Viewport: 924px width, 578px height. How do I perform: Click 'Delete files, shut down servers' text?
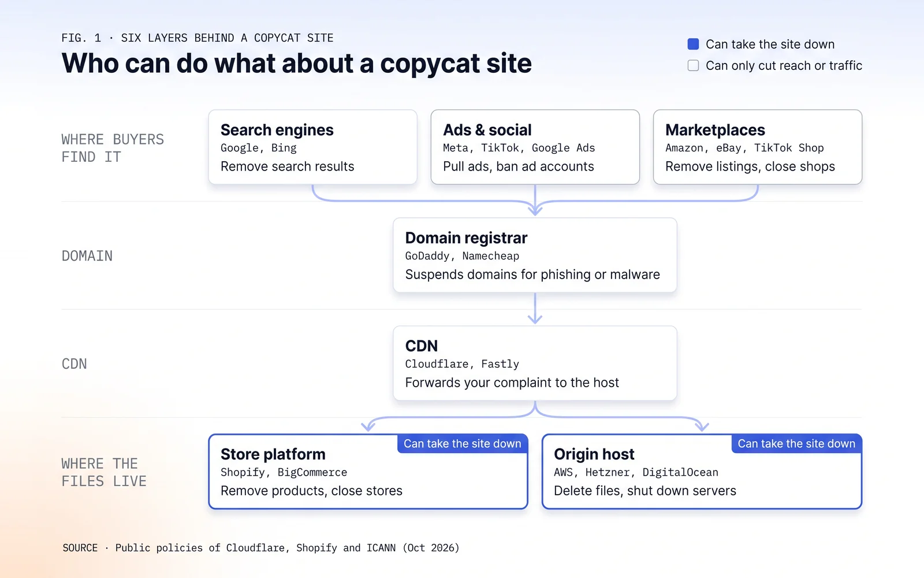click(645, 491)
